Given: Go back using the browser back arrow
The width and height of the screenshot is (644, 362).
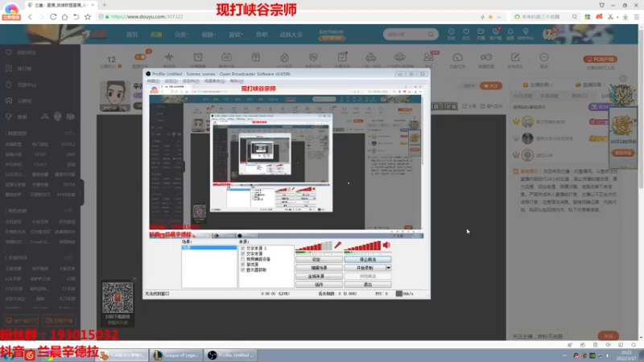Looking at the screenshot, I should pyautogui.click(x=30, y=17).
